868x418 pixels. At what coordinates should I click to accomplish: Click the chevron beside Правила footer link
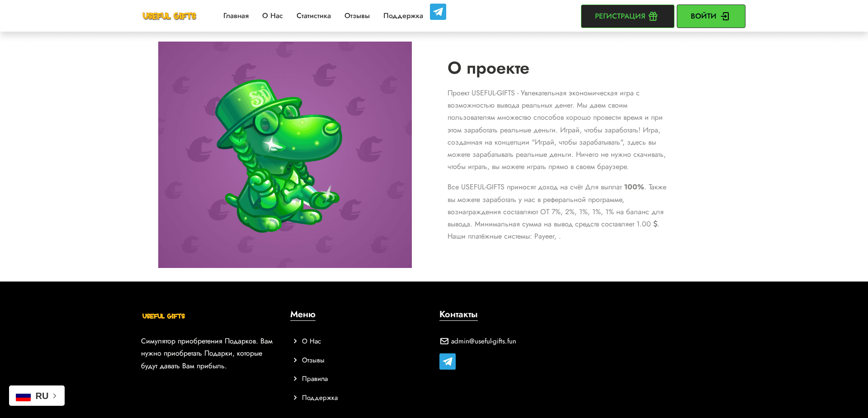[x=296, y=379]
